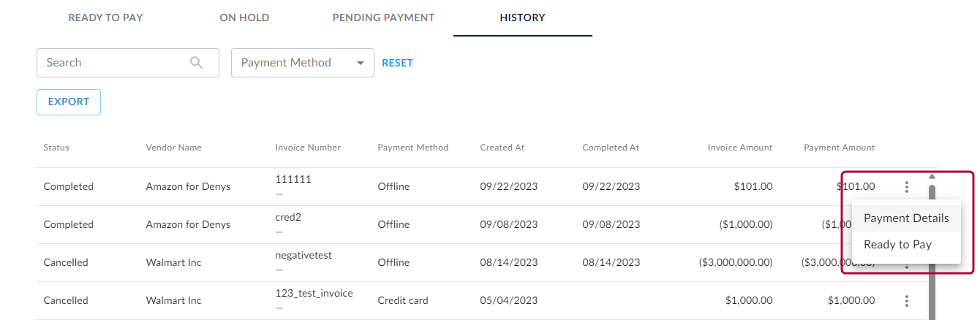Click the Reset link
The width and height of the screenshot is (980, 320).
click(x=398, y=63)
